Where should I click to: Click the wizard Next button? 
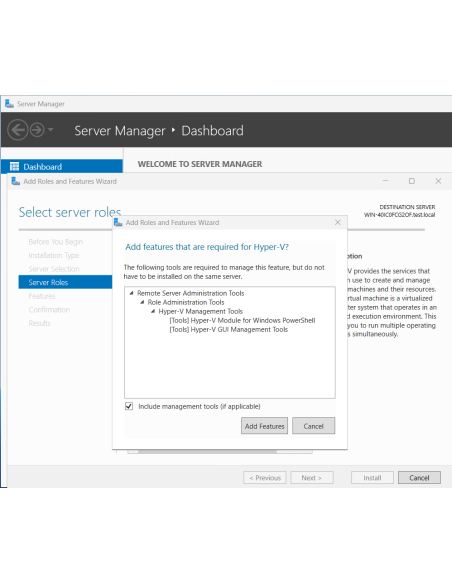(312, 477)
